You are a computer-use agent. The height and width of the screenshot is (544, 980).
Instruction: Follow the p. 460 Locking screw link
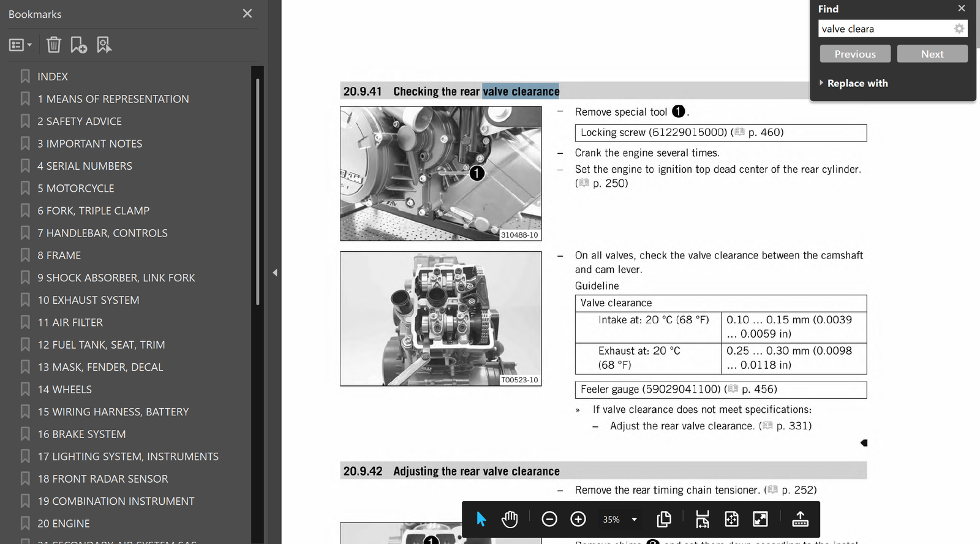coord(758,132)
